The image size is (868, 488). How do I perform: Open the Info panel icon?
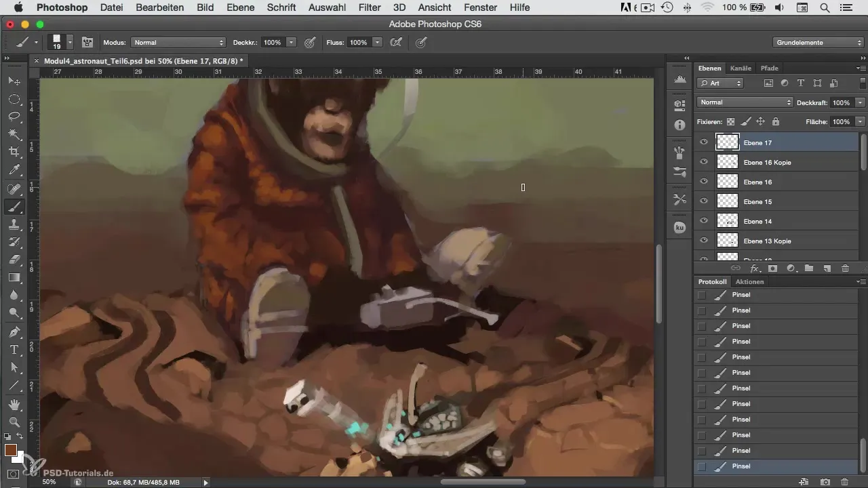(679, 125)
